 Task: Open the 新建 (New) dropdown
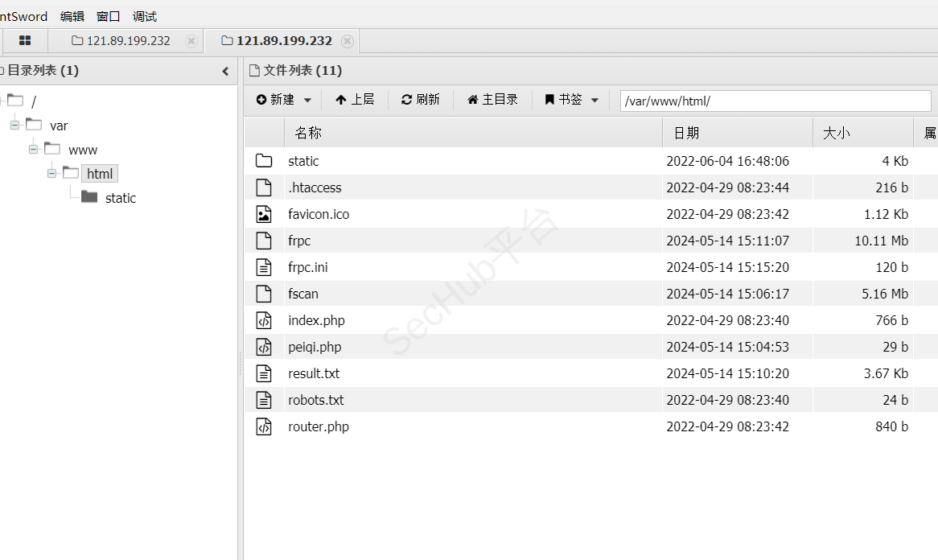point(283,100)
